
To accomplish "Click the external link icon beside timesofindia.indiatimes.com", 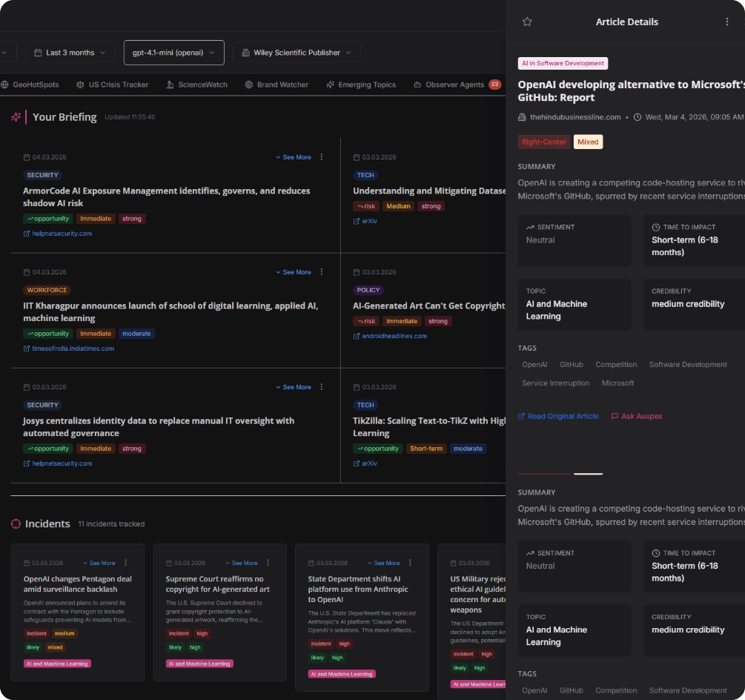I will coord(27,349).
